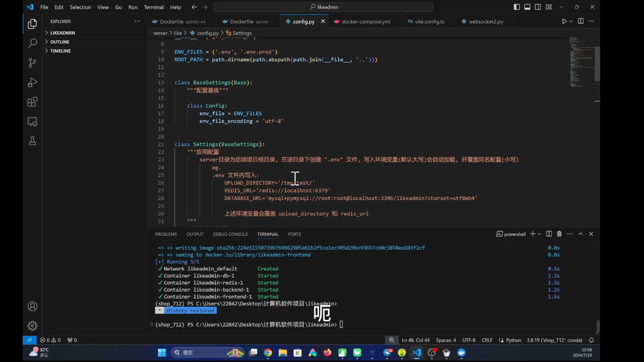Screen dimensions: 644x362
Task: Toggle Panel visibility layout button
Action: tap(527, 7)
